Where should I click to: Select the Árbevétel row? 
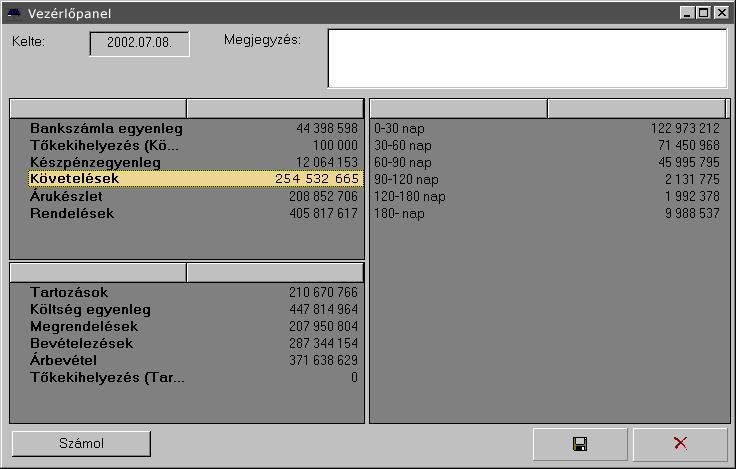187,360
